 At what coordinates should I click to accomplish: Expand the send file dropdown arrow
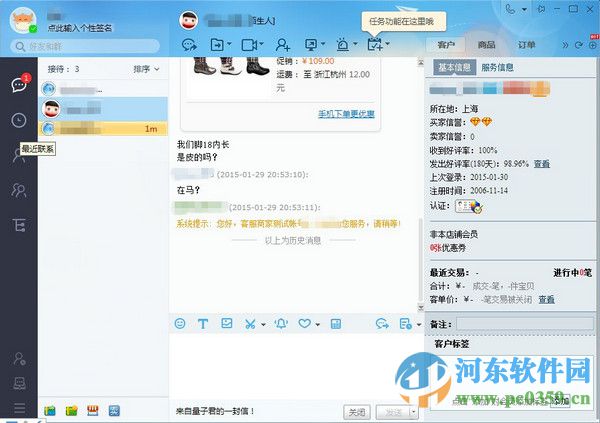click(229, 44)
